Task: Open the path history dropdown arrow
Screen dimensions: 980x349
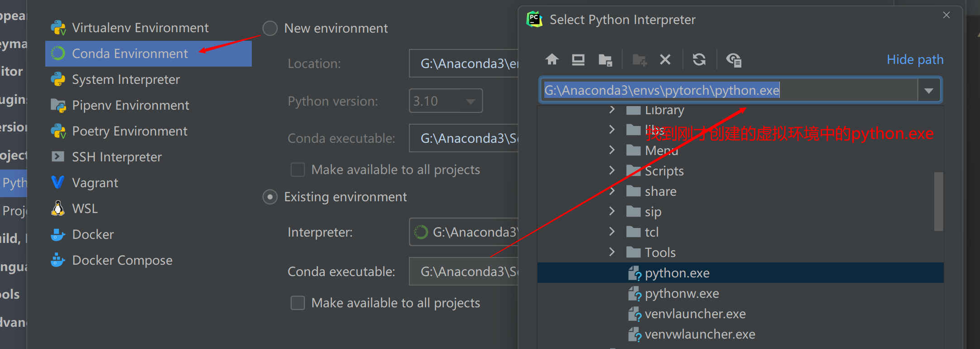Action: pos(929,90)
